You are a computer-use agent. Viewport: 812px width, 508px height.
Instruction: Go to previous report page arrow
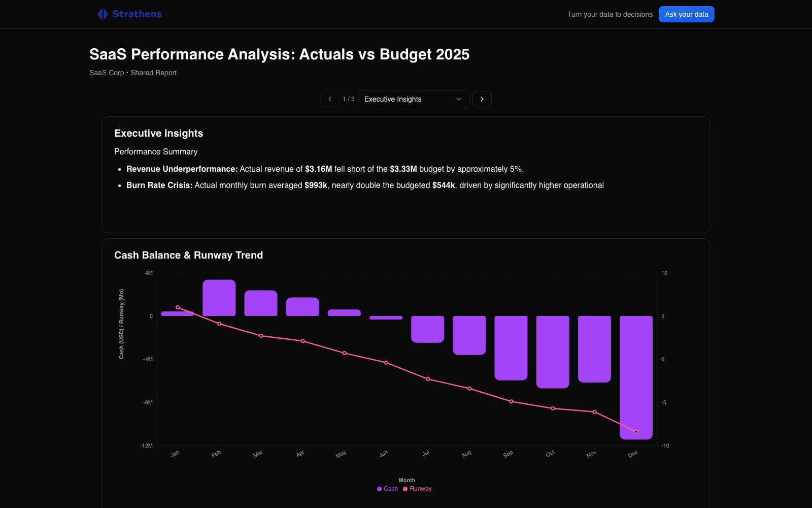330,99
